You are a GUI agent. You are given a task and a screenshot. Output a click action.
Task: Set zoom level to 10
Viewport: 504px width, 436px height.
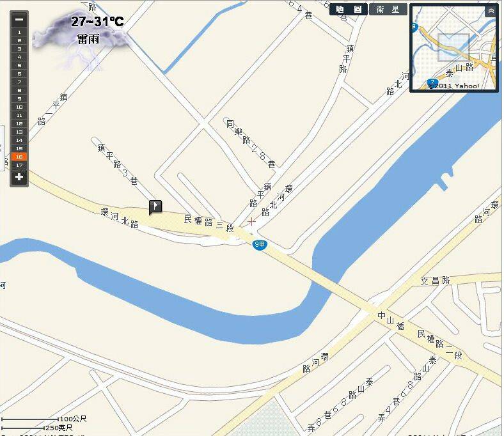click(19, 107)
